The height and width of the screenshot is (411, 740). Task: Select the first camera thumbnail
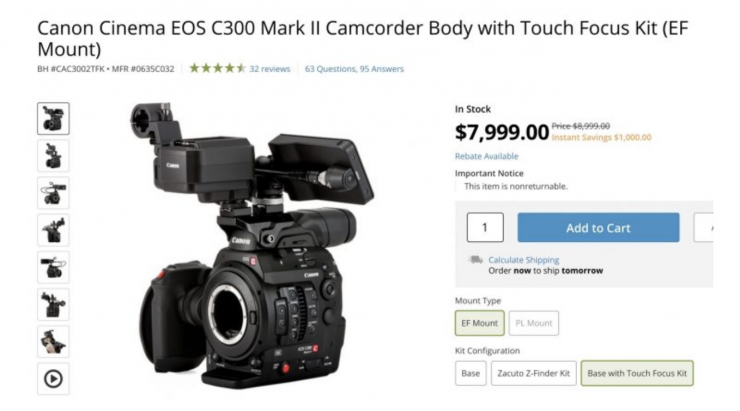pyautogui.click(x=53, y=118)
